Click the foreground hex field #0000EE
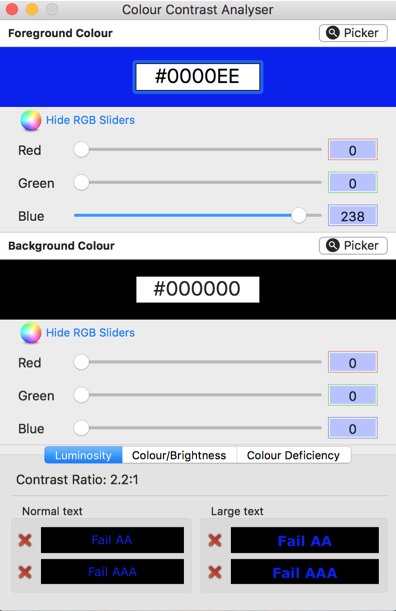The width and height of the screenshot is (396, 611). (198, 77)
